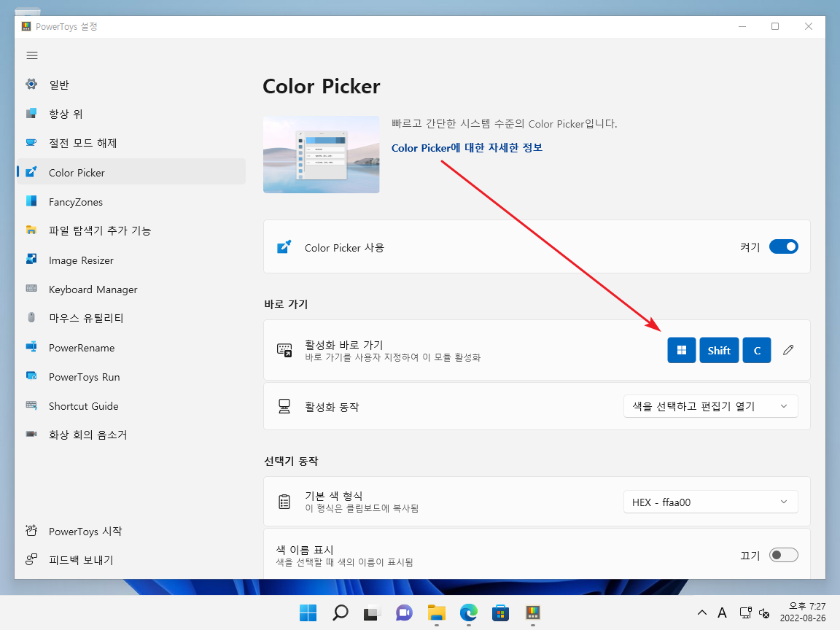
Task: Open the Chat app on taskbar
Action: [x=404, y=612]
